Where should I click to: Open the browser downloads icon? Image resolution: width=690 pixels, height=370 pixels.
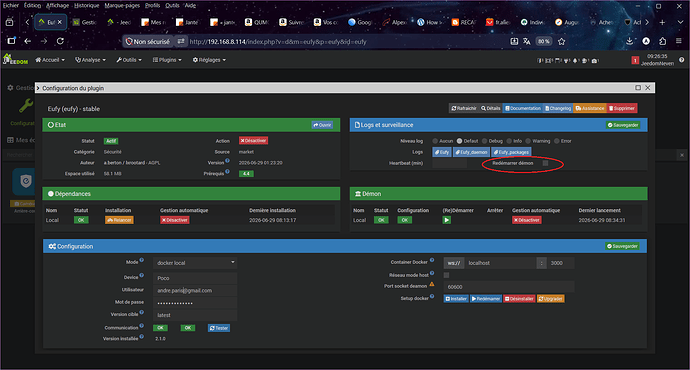tap(630, 41)
